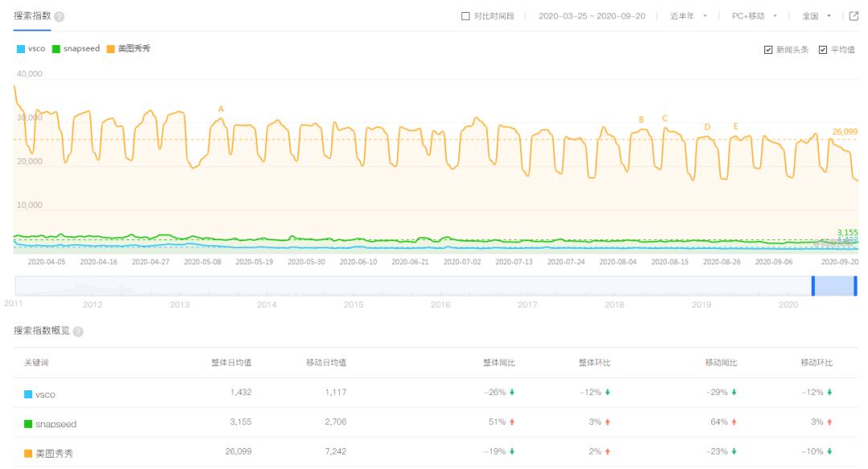Open the 近半年 time range dropdown
The height and width of the screenshot is (469, 868).
(688, 16)
